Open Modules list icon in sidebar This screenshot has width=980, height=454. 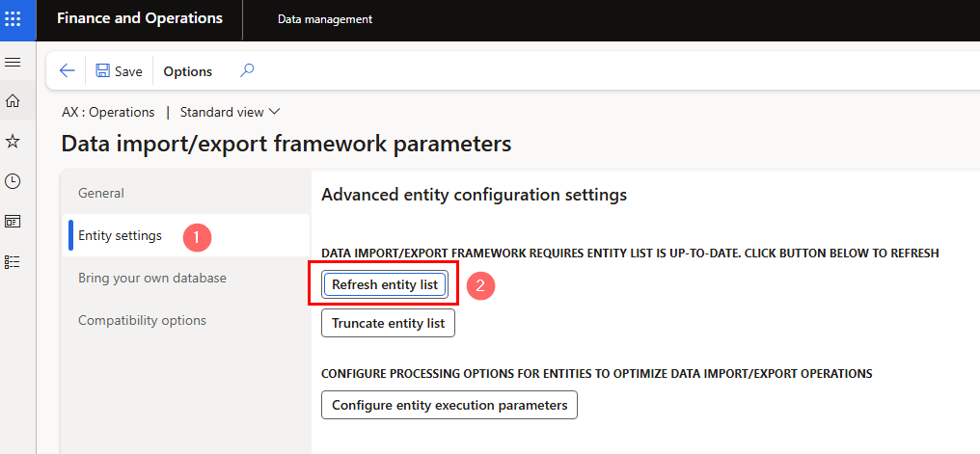[14, 261]
